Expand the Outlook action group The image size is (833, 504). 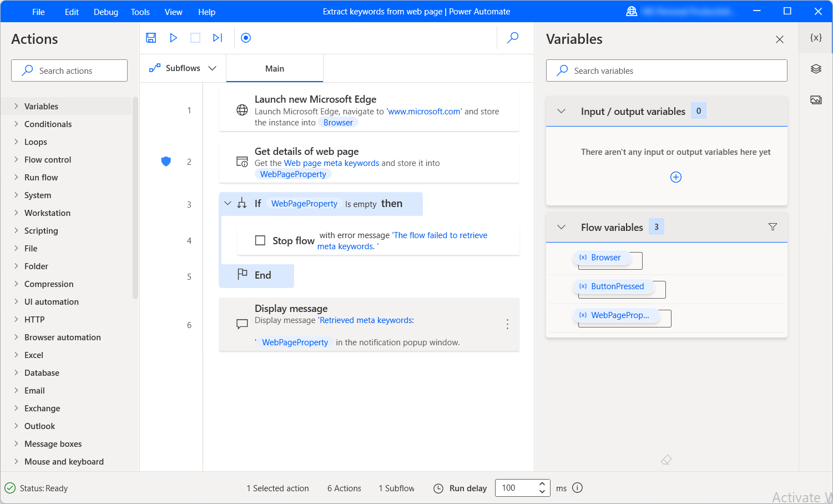(16, 426)
